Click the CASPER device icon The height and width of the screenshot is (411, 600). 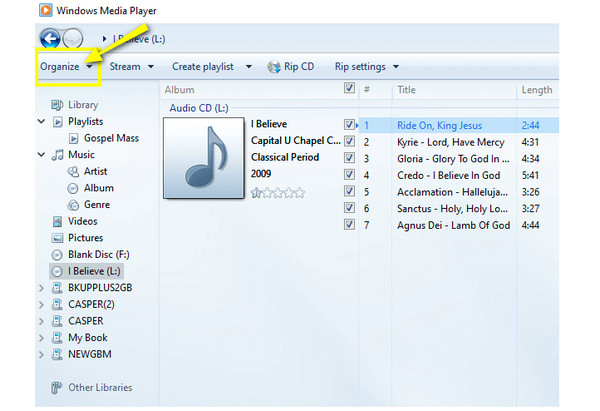point(57,321)
